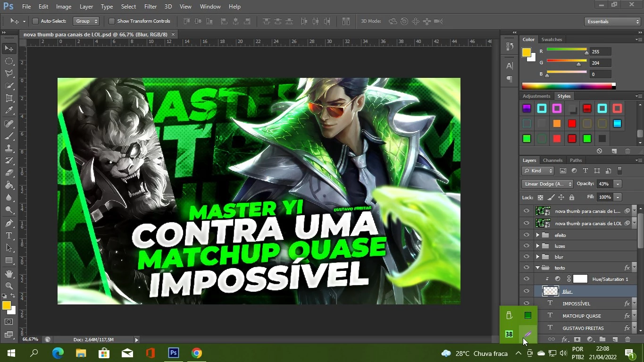Click the align top edges icon
644x362 pixels.
click(187, 21)
